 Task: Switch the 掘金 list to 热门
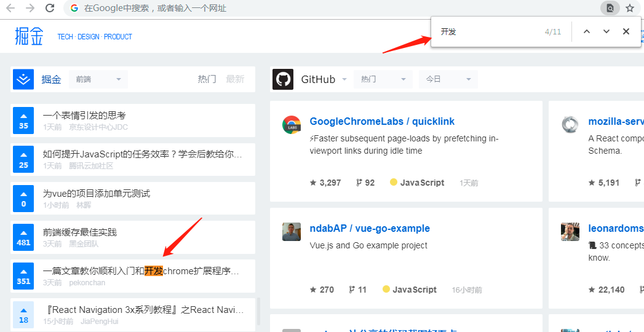(207, 79)
